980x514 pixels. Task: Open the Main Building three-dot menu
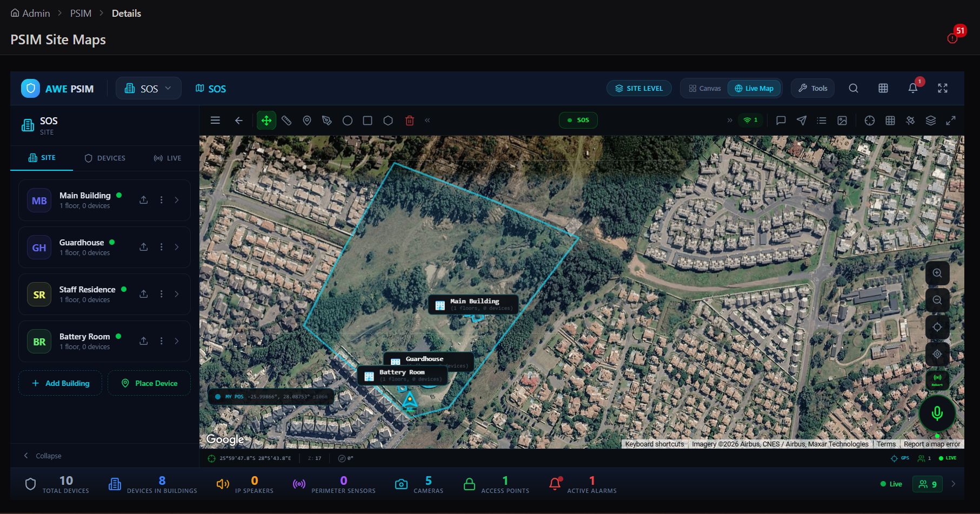click(x=161, y=200)
